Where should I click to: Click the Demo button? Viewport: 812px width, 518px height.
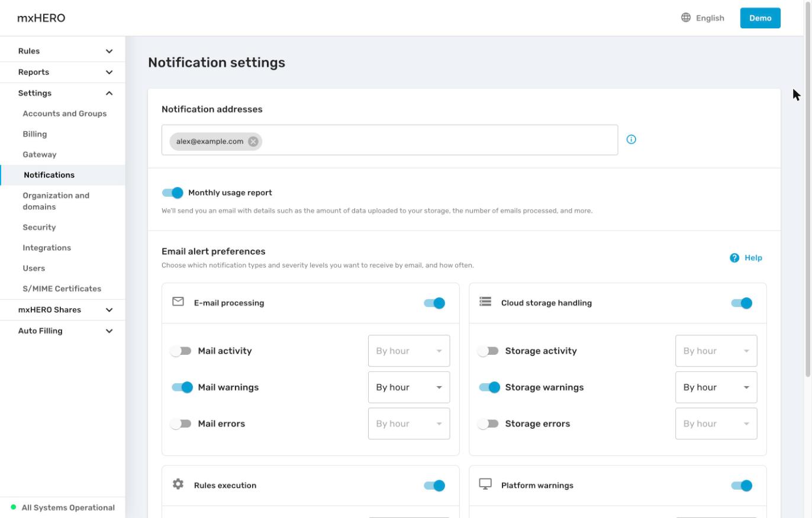(761, 18)
